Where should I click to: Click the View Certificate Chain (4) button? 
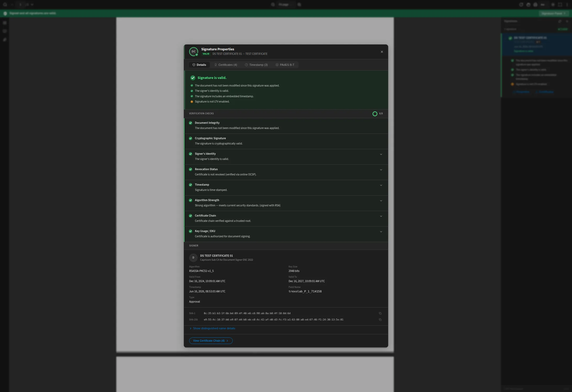[211, 341]
